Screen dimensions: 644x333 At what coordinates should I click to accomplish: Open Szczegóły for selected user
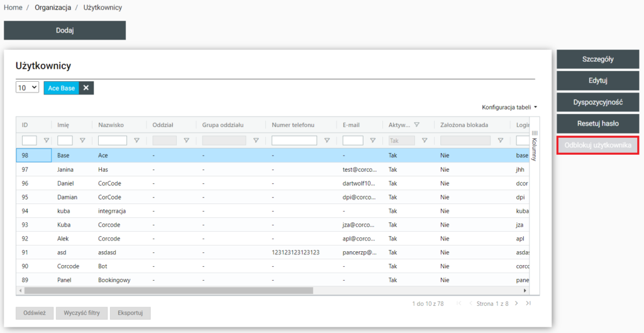[597, 59]
